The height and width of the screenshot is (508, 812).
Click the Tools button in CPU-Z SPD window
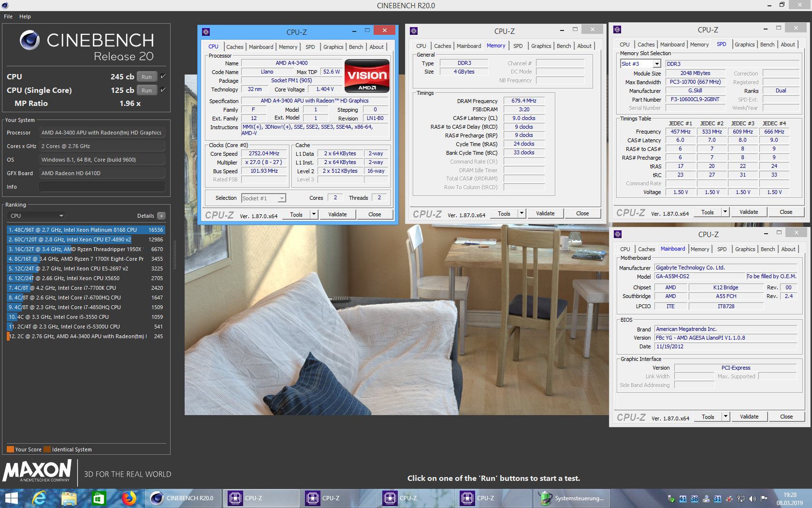(708, 212)
